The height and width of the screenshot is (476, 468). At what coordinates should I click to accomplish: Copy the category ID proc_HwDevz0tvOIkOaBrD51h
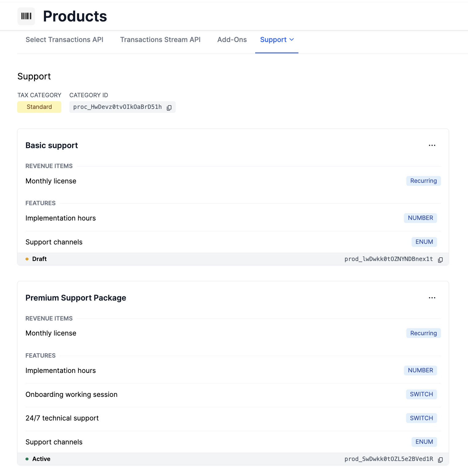pos(169,108)
